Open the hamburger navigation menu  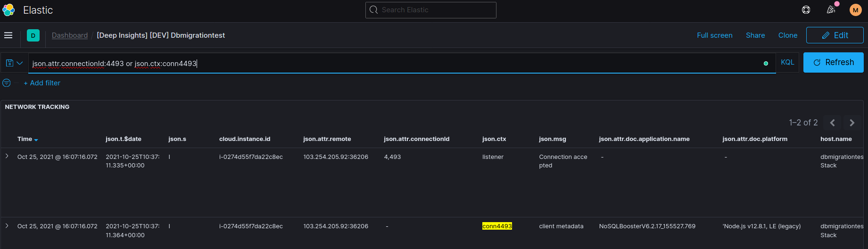point(8,35)
